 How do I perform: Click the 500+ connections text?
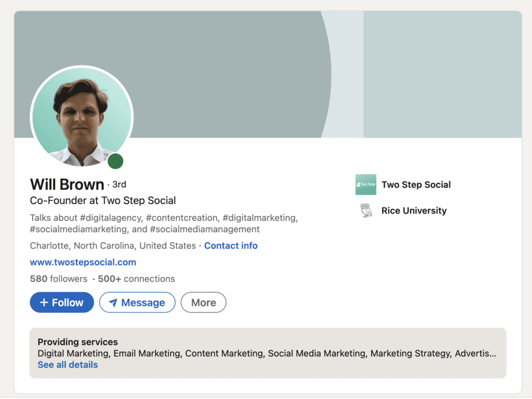pyautogui.click(x=136, y=279)
